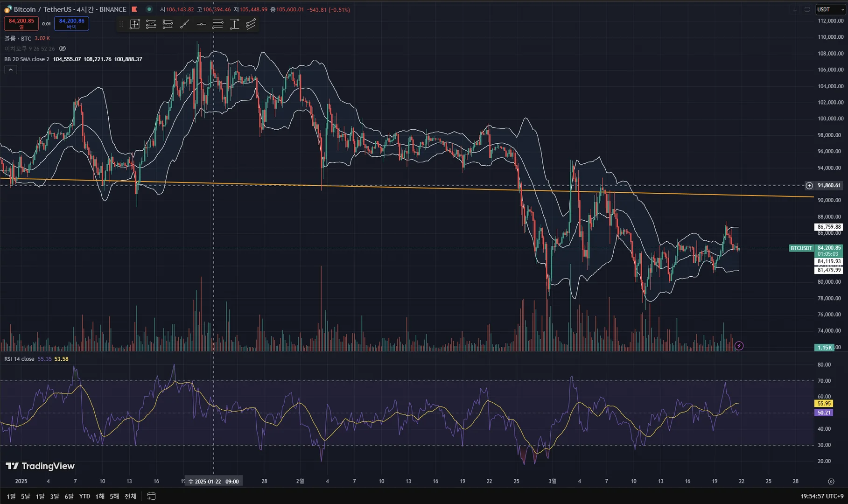Click the BTCUSDT price label tag
The width and height of the screenshot is (848, 504).
click(x=801, y=248)
